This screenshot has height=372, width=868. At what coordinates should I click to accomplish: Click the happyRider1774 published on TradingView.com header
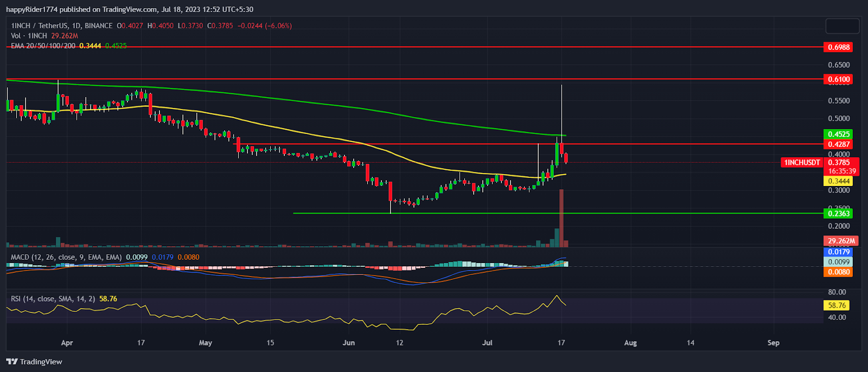point(130,9)
